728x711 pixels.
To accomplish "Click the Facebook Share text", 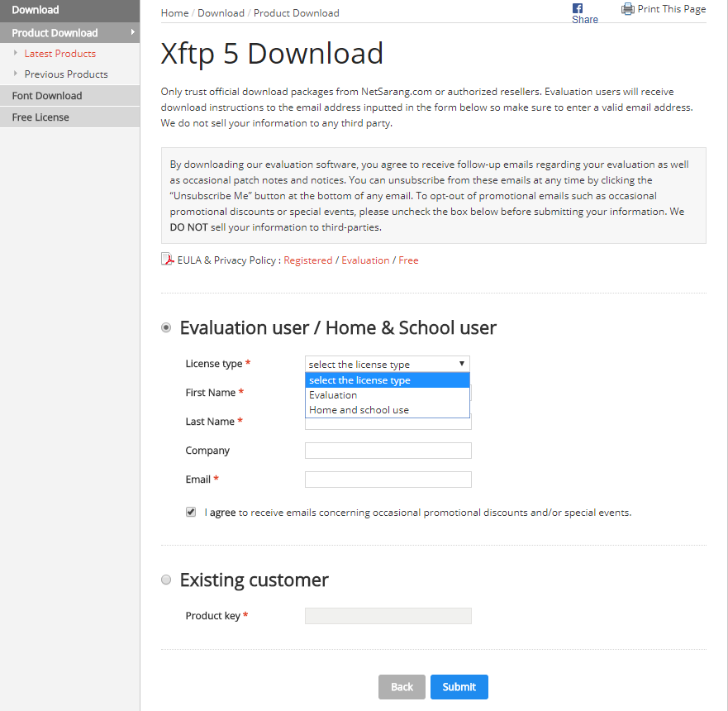I will pyautogui.click(x=584, y=20).
